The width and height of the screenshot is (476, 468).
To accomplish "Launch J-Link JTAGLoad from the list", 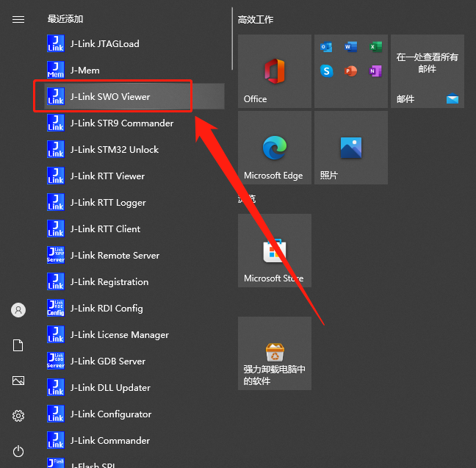I will 134,44.
